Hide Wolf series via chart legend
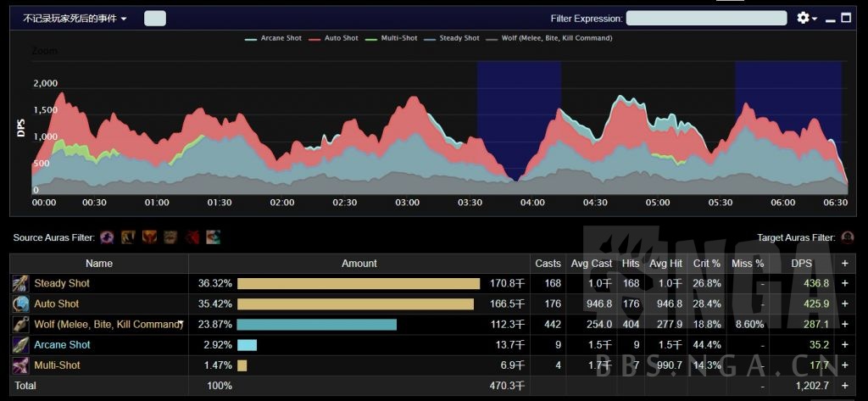The height and width of the screenshot is (401, 868). click(x=550, y=38)
